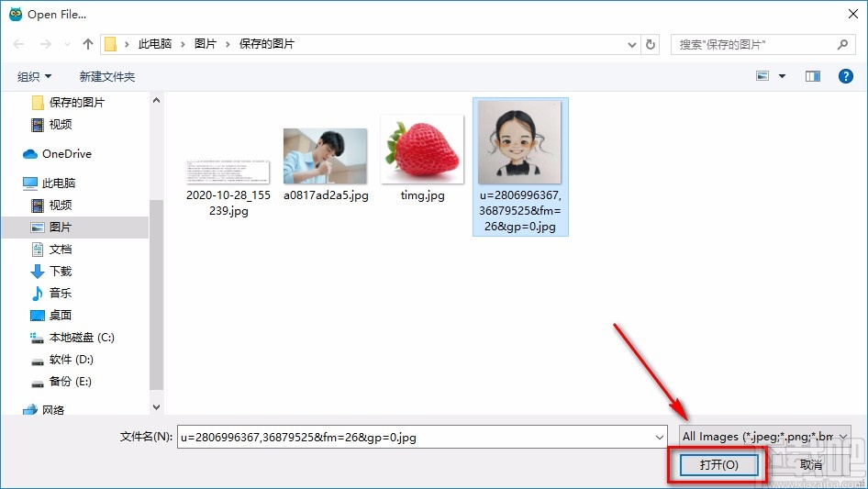Image resolution: width=868 pixels, height=489 pixels.
Task: Open the 组织 menu
Action: click(34, 76)
